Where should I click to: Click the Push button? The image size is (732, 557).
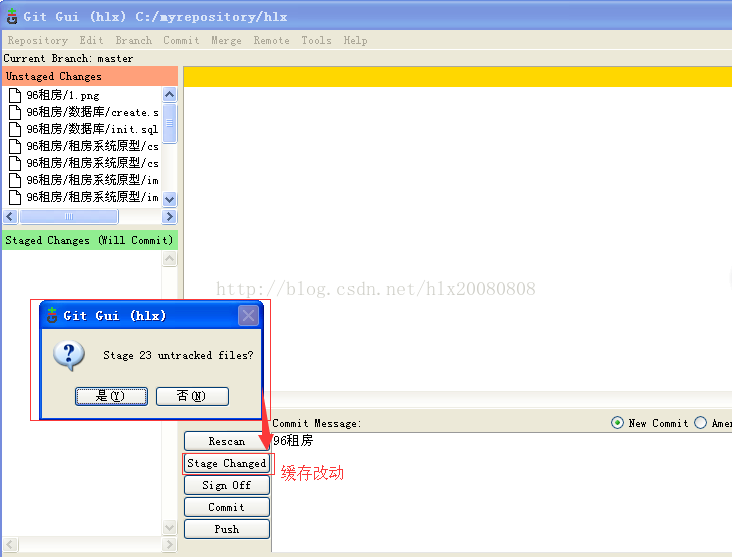tap(226, 529)
